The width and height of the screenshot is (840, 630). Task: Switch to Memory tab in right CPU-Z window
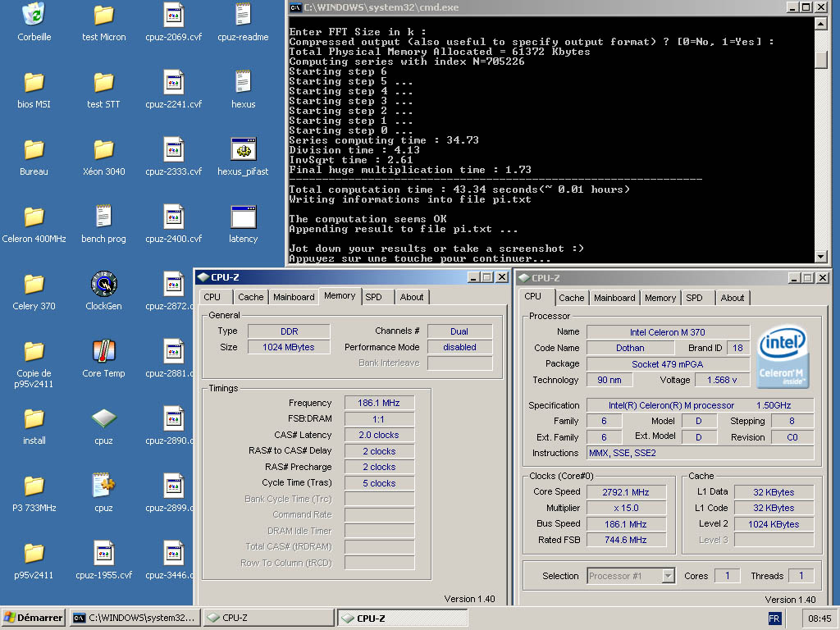[660, 298]
